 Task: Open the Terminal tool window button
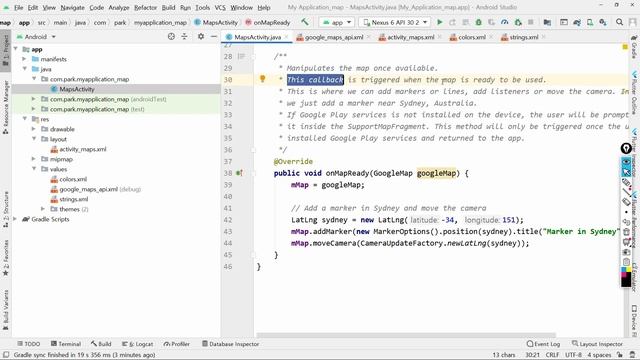coord(66,344)
